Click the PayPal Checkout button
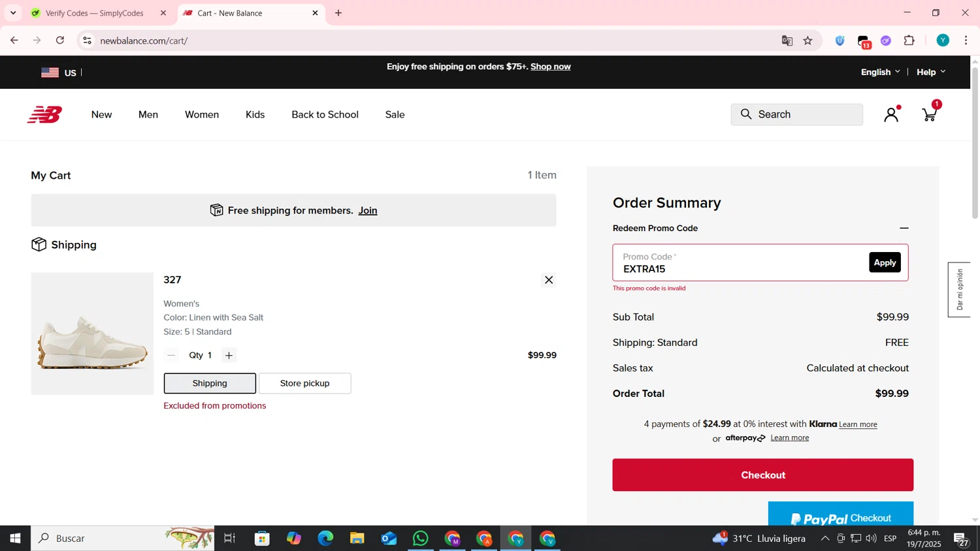Image resolution: width=980 pixels, height=551 pixels. 840,514
